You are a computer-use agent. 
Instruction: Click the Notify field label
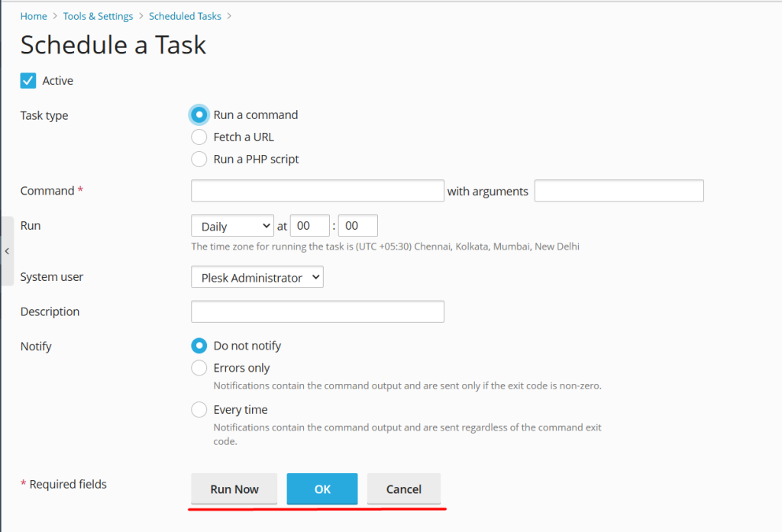36,346
